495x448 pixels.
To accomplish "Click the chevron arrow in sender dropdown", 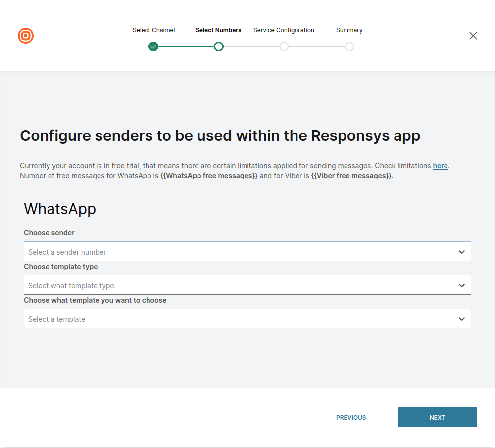I will (461, 252).
